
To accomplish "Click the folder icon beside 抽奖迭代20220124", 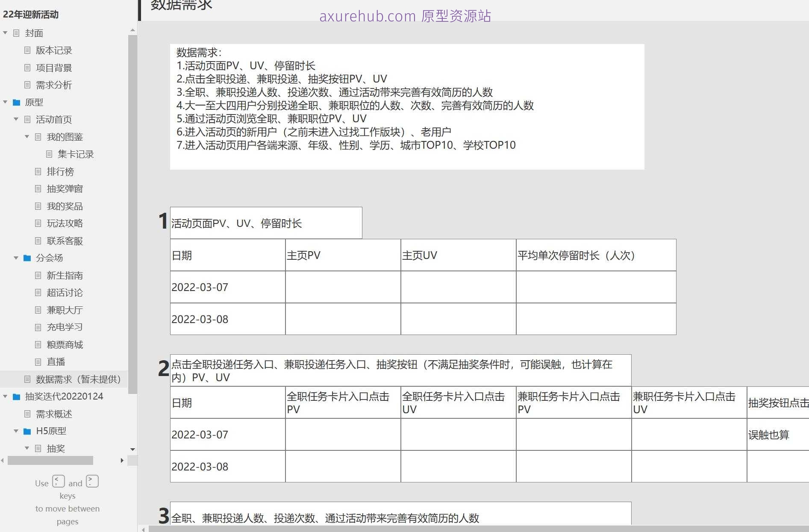I will (17, 397).
